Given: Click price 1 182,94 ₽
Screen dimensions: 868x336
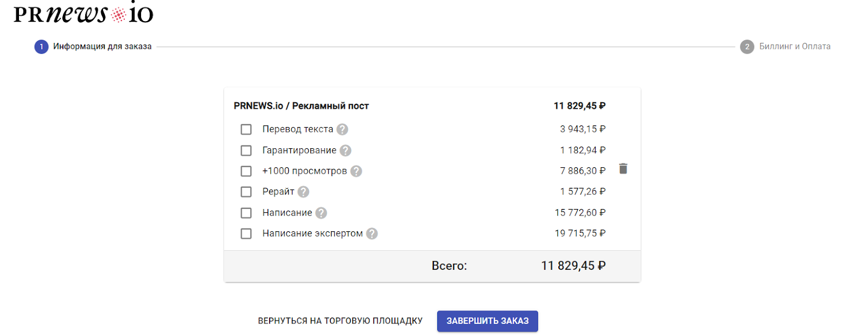Looking at the screenshot, I should click(x=583, y=150).
